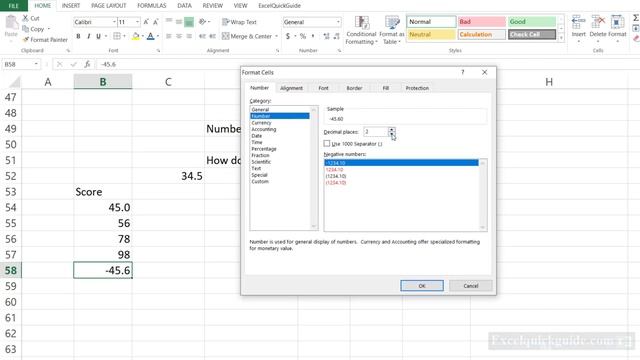
Task: Toggle Bold formatting
Action: pyautogui.click(x=78, y=36)
